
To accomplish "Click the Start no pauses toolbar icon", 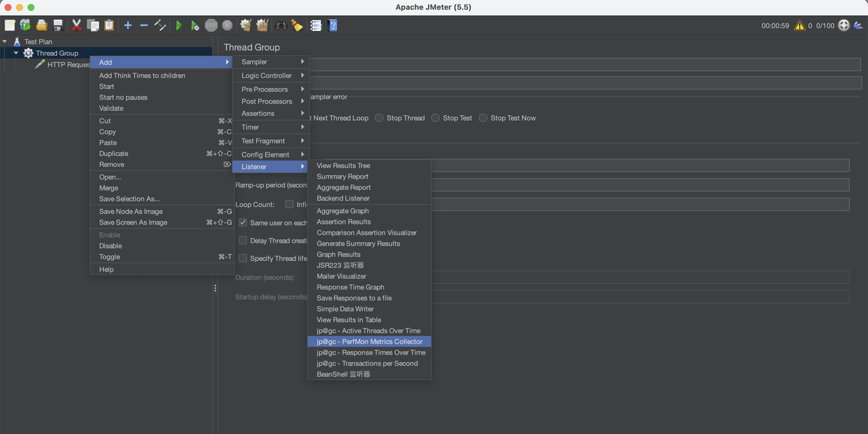I will [x=195, y=25].
